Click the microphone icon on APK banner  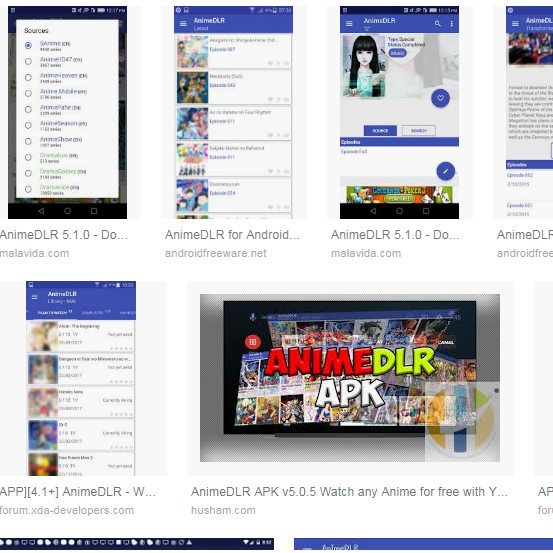coord(253,317)
